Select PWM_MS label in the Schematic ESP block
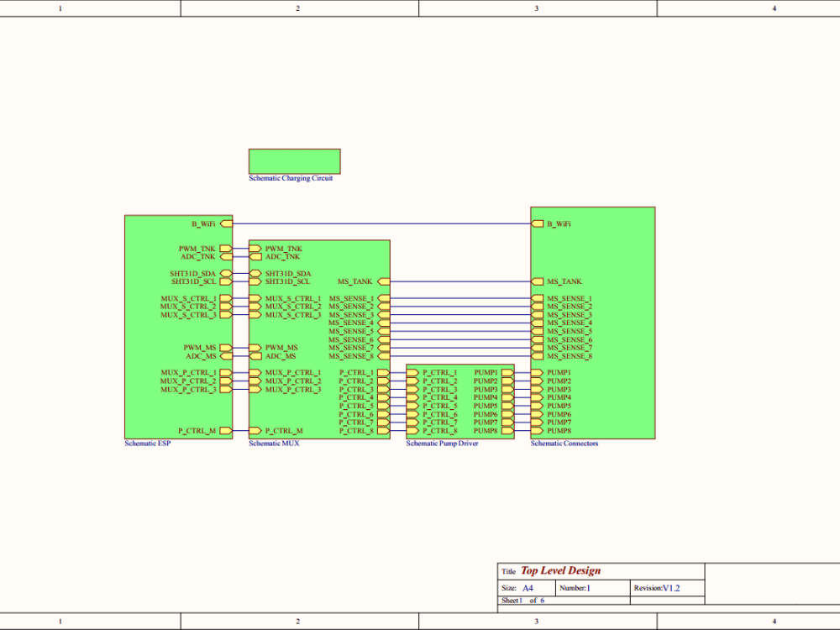This screenshot has width=840, height=630. click(200, 348)
